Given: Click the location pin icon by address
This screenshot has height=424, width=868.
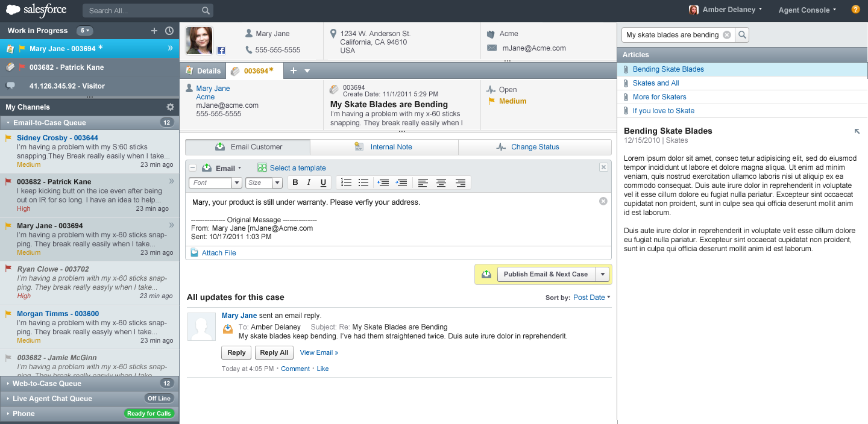Looking at the screenshot, I should (x=333, y=34).
